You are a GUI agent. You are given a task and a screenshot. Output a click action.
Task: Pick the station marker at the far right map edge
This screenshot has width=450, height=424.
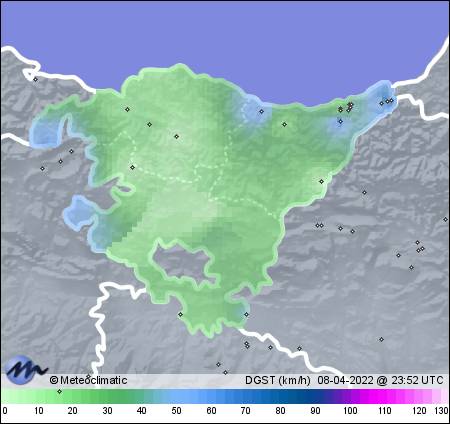click(x=445, y=219)
